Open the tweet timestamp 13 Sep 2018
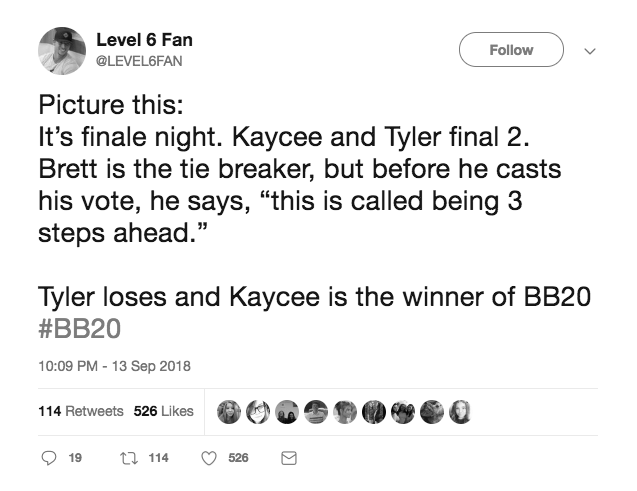The height and width of the screenshot is (491, 637). (114, 366)
